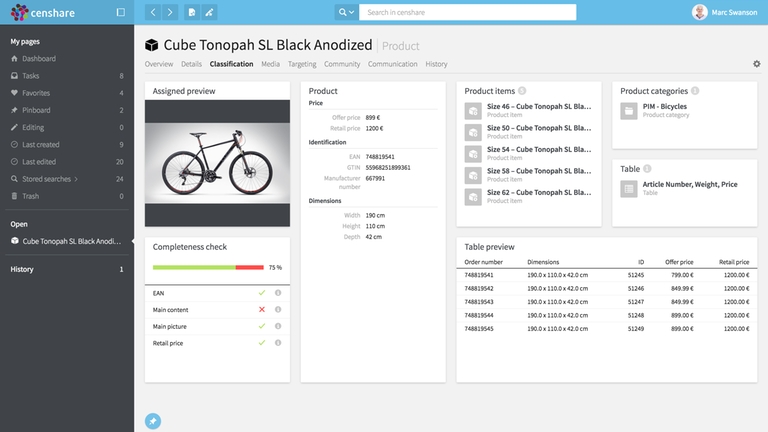Show info for Main picture completeness row
The width and height of the screenshot is (768, 432).
coord(278,326)
